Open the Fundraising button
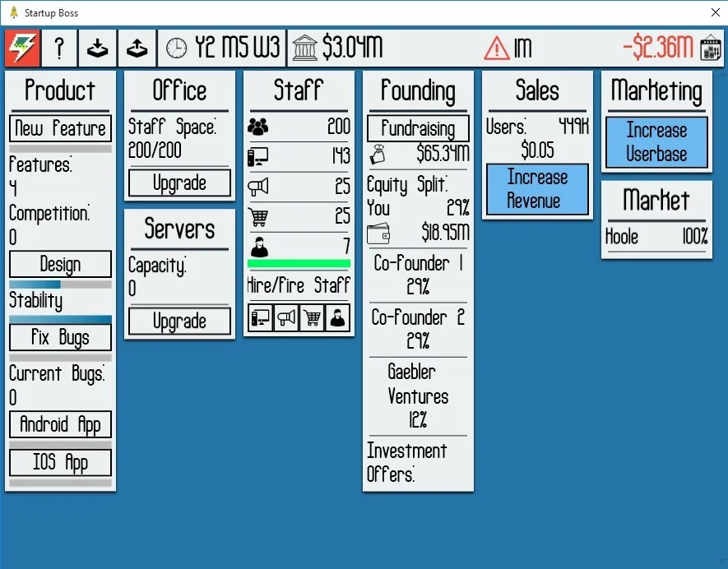This screenshot has width=728, height=569. coord(418,128)
